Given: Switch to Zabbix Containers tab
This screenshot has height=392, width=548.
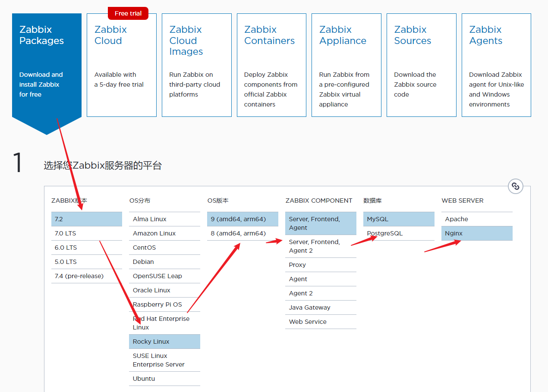Looking at the screenshot, I should (271, 65).
